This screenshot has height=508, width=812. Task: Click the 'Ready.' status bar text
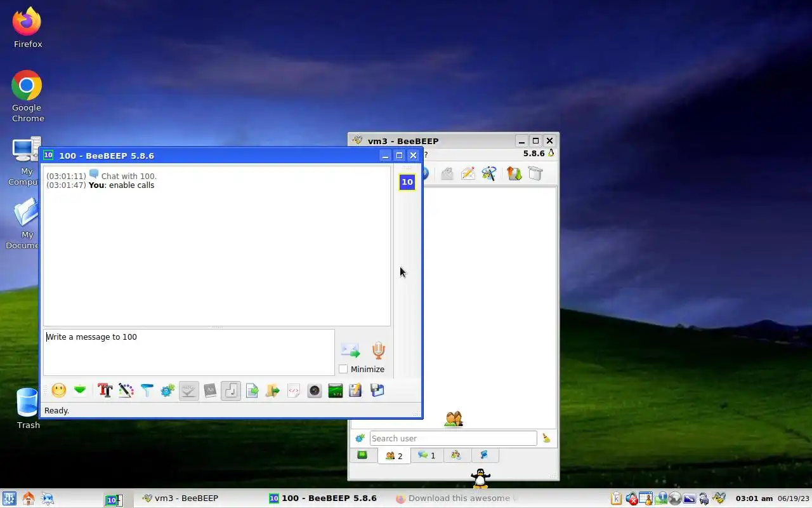pyautogui.click(x=56, y=411)
